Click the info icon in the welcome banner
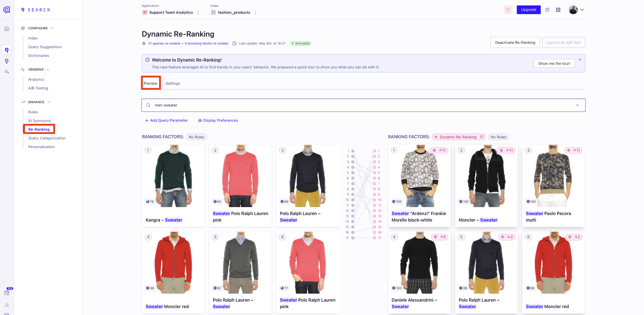 click(148, 60)
